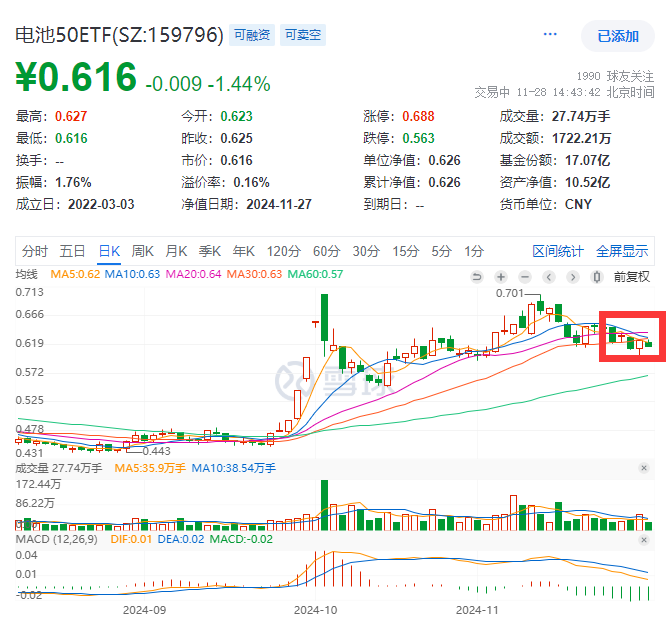Screen dimensions: 669x625
Task: Select the 60分 chart interval tab
Action: tap(326, 251)
